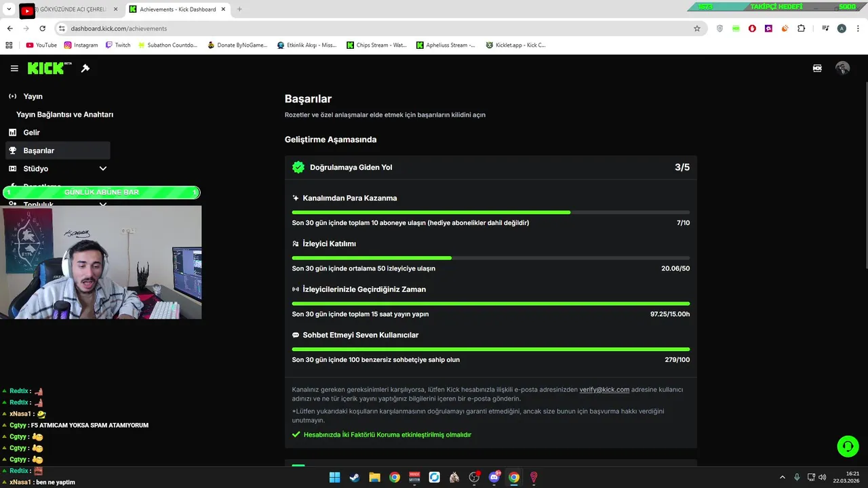Open File Explorer from the taskbar

click(x=374, y=477)
